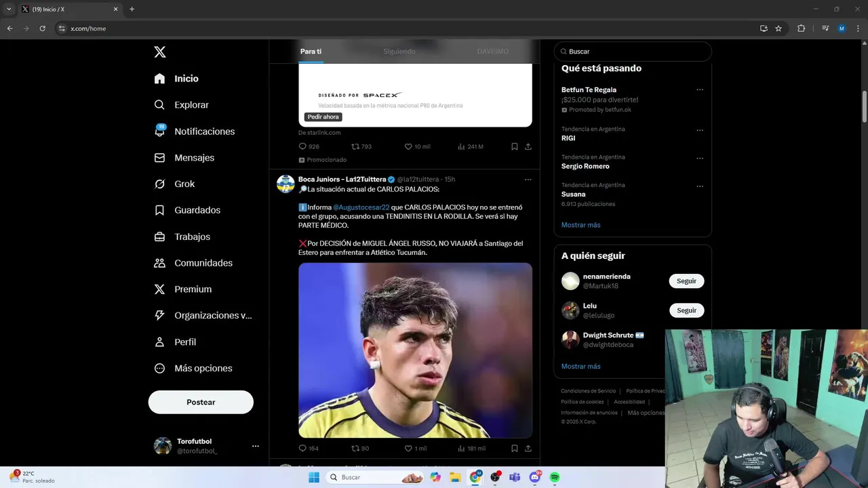The image size is (868, 488).
Task: Open the Sergio Romero trending topic
Action: 585,166
